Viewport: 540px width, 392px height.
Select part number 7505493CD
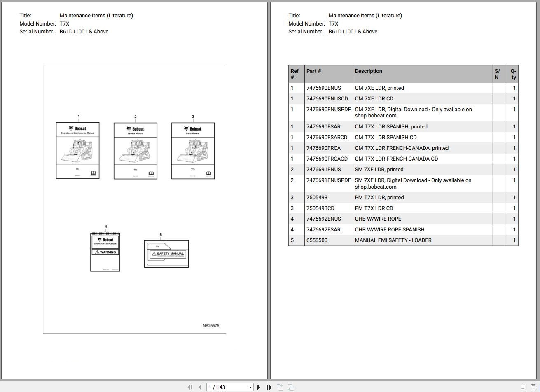(x=320, y=208)
